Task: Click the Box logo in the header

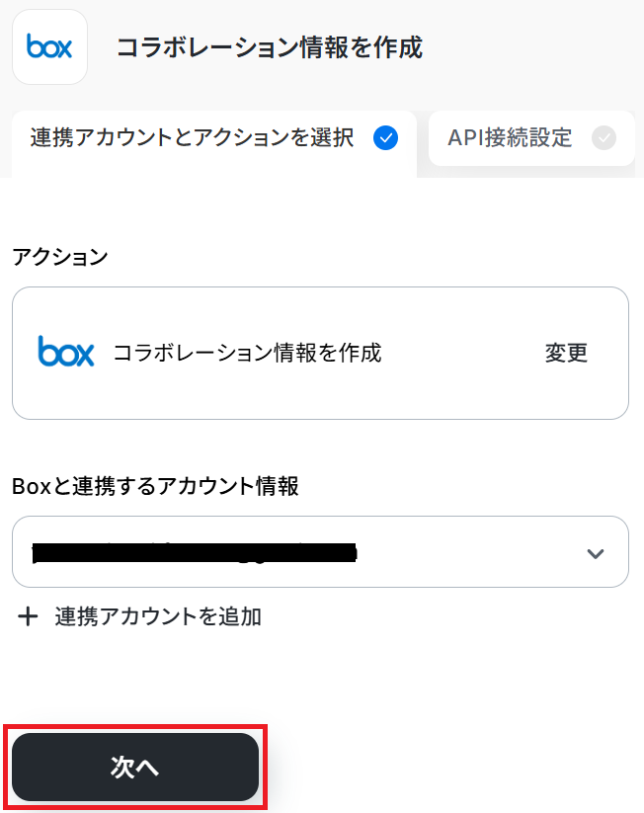Action: point(49,47)
